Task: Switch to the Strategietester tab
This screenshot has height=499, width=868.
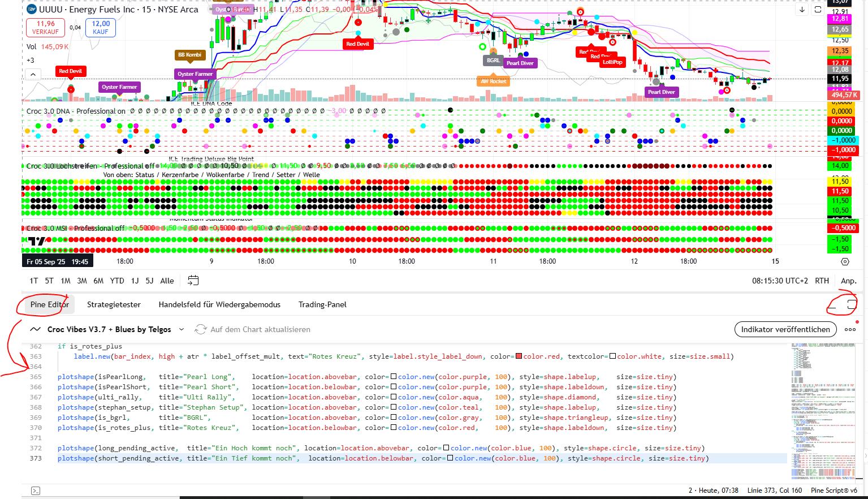Action: 114,304
